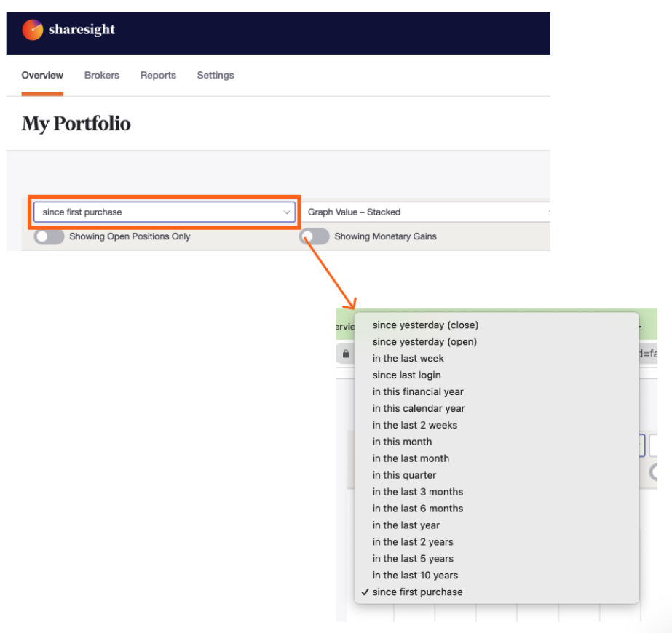Click the Sharesight logo icon

(x=33, y=30)
